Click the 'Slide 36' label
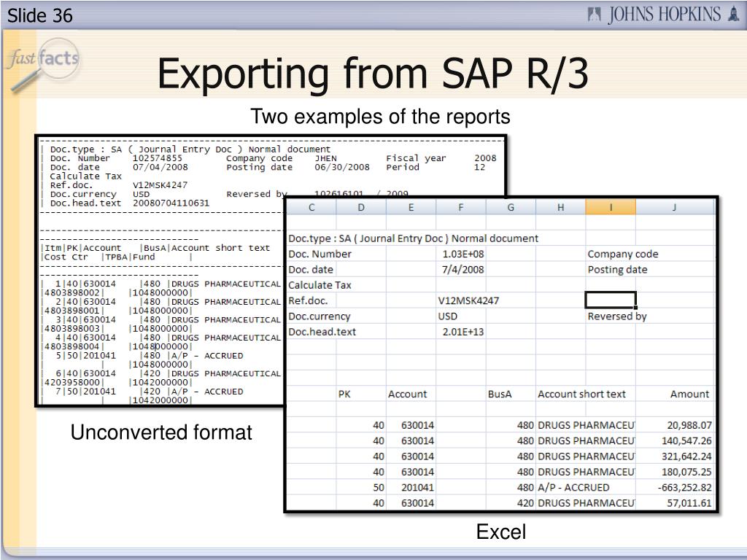Viewport: 747px width, 560px height. (40, 16)
